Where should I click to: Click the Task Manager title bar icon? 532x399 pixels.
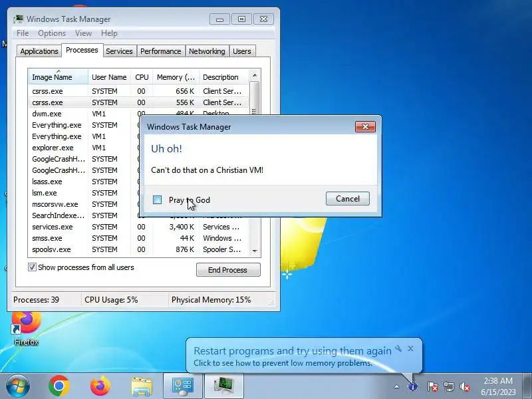pos(19,19)
